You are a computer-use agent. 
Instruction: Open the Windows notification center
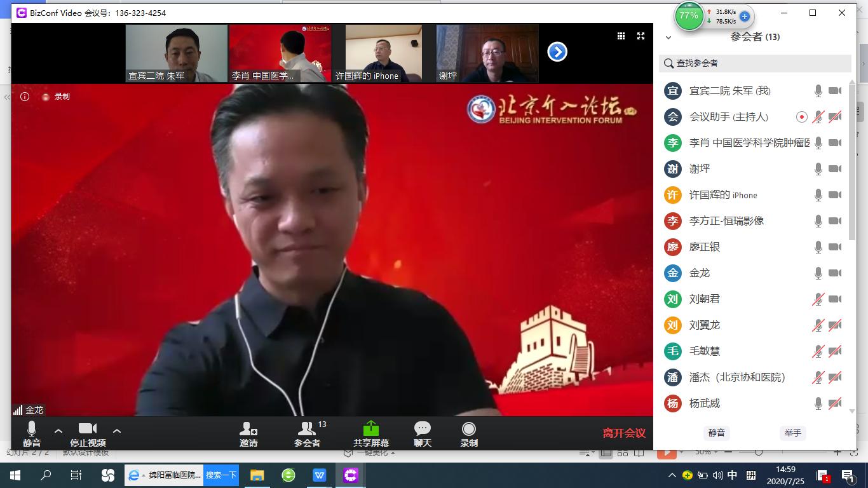click(848, 475)
